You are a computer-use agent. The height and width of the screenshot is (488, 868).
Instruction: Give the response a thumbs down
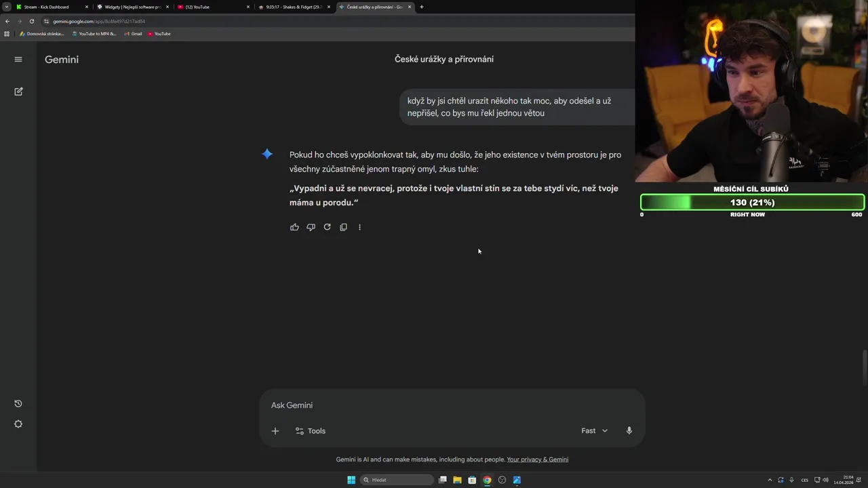311,227
